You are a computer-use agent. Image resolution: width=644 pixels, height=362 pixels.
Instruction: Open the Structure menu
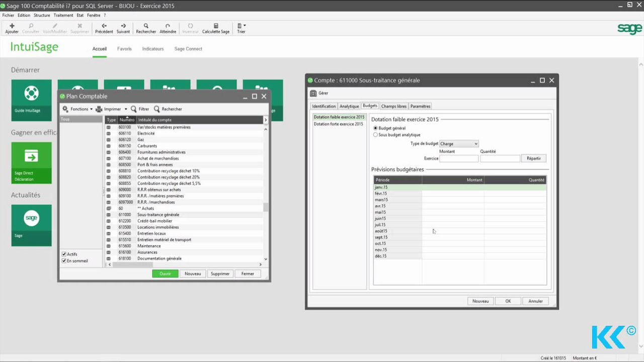42,16
